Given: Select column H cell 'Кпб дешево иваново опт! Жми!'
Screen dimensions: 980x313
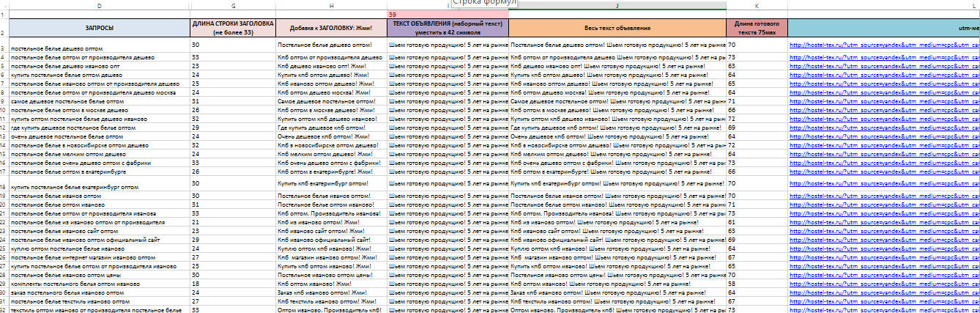Looking at the screenshot, I should tap(331, 65).
